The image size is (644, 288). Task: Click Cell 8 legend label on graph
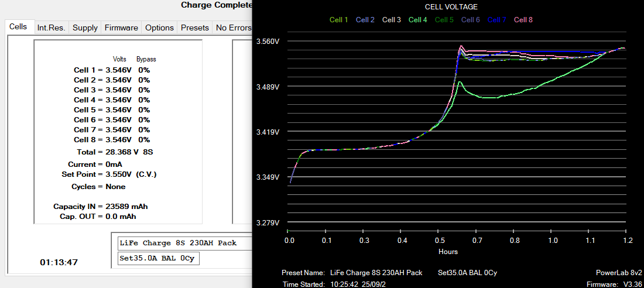(x=523, y=20)
